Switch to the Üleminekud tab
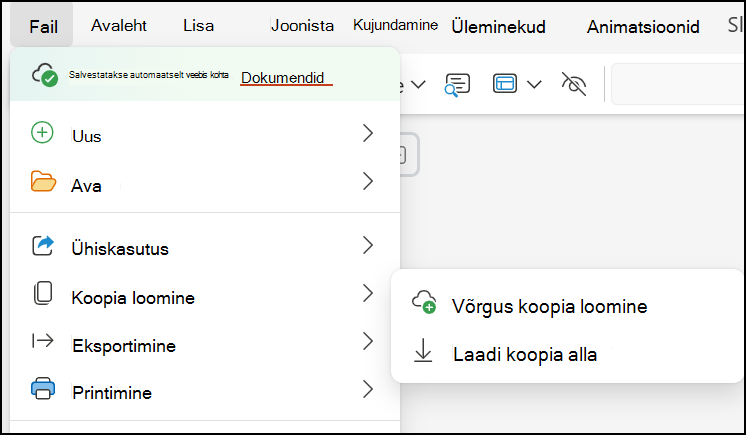The image size is (746, 435). pos(498,27)
